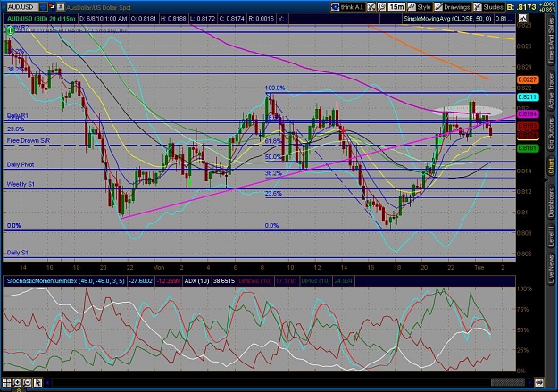Open the Active Trader sidebar tab
Viewport: 558px width, 392px height.
(x=551, y=91)
